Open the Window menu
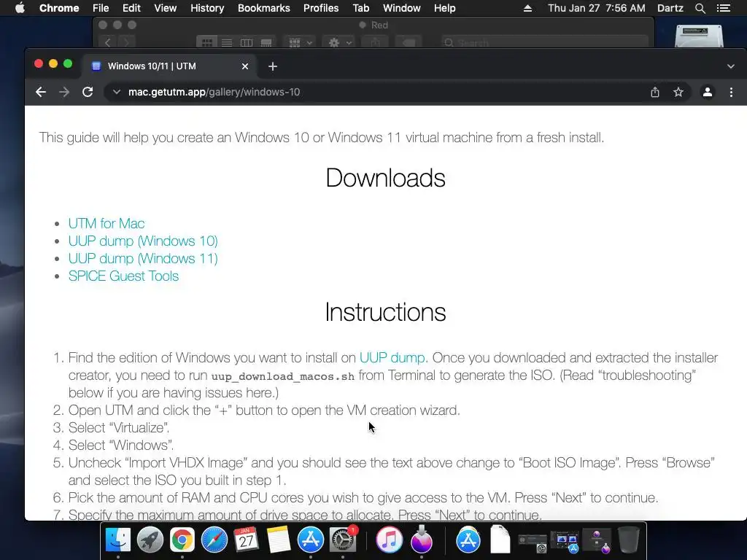This screenshot has height=560, width=747. click(402, 8)
